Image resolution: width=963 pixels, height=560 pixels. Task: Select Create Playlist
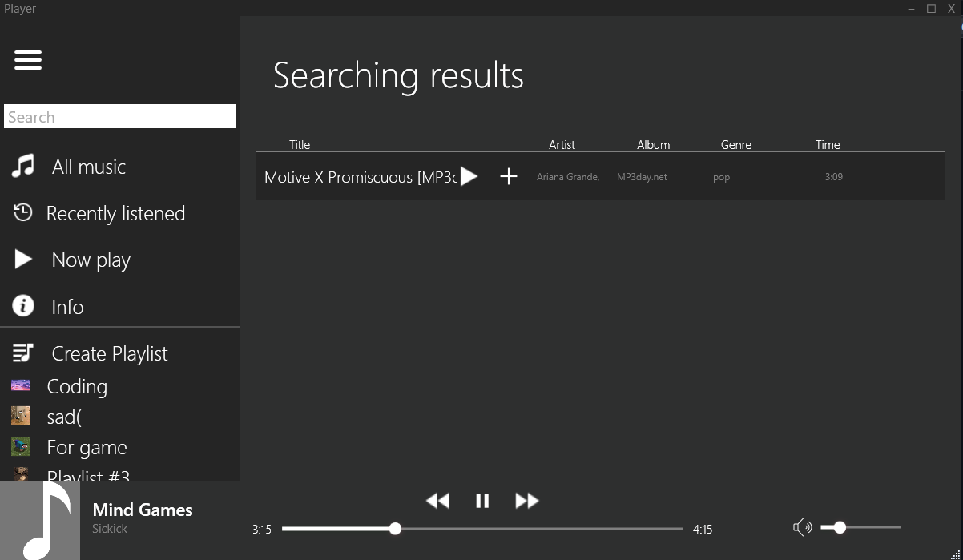click(x=110, y=353)
